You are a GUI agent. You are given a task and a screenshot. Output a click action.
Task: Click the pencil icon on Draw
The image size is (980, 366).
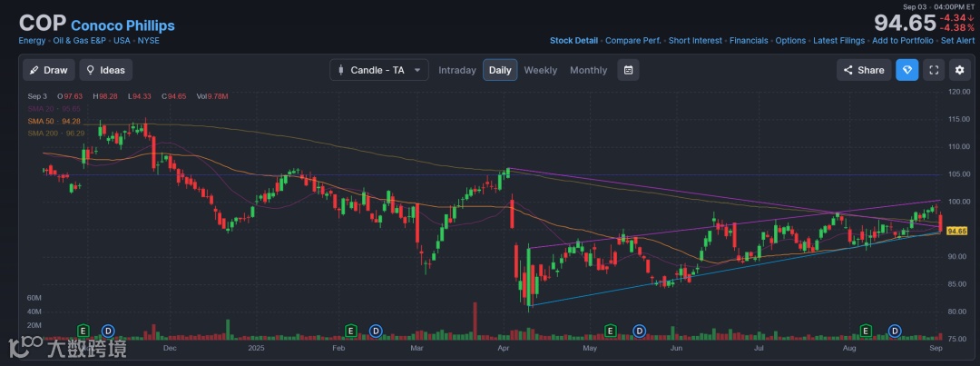coord(34,70)
